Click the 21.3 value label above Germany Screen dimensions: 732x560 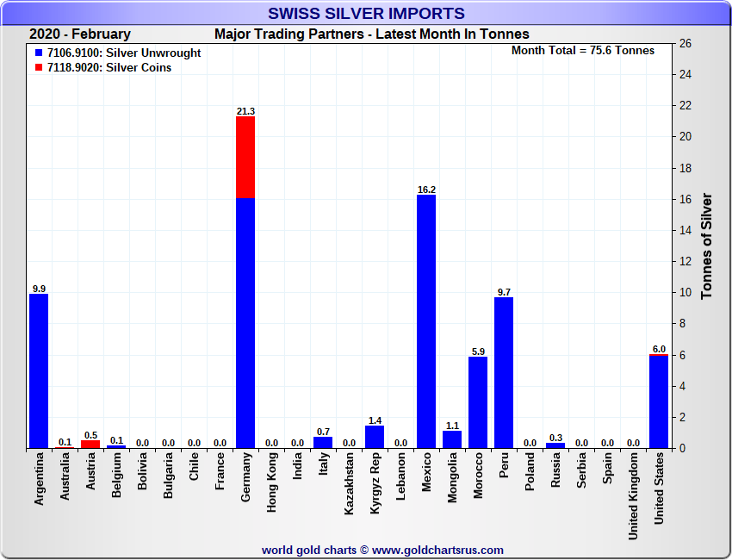245,111
